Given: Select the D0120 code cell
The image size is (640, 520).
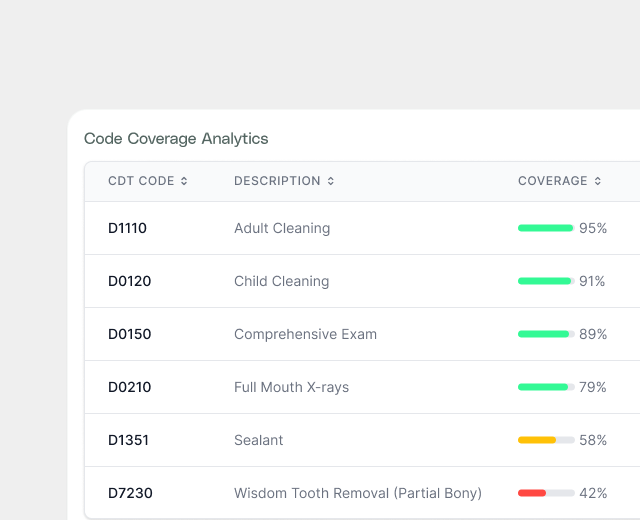Looking at the screenshot, I should click(x=129, y=281).
